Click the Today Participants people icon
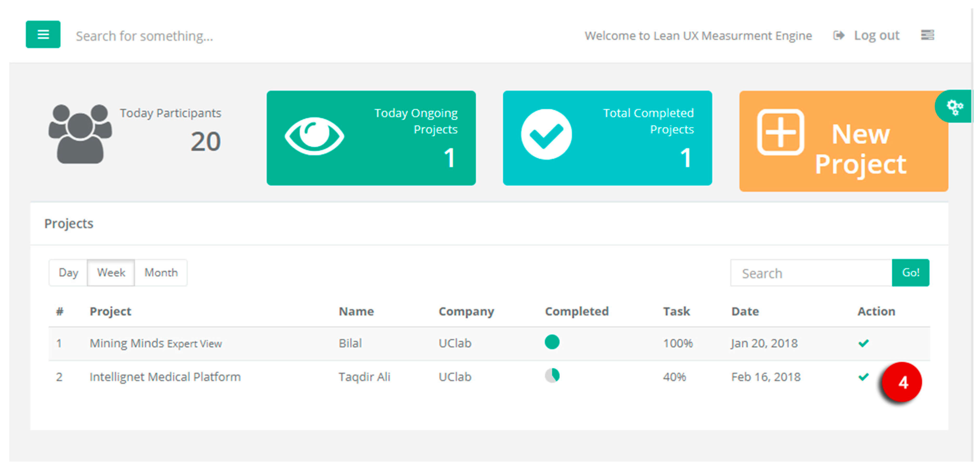The height and width of the screenshot is (470, 980). (x=80, y=134)
